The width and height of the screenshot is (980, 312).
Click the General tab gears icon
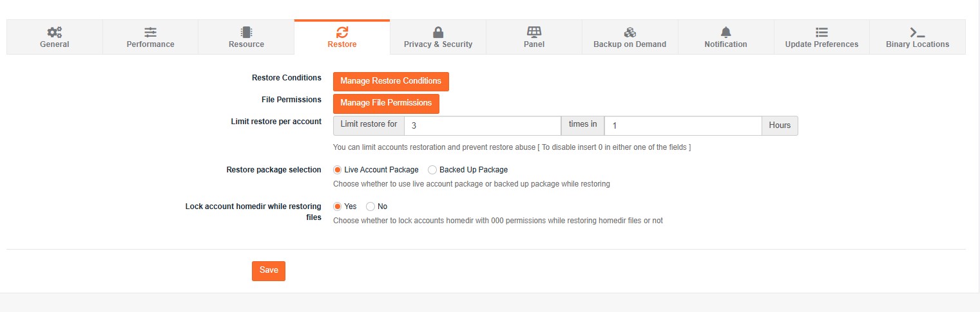click(54, 32)
